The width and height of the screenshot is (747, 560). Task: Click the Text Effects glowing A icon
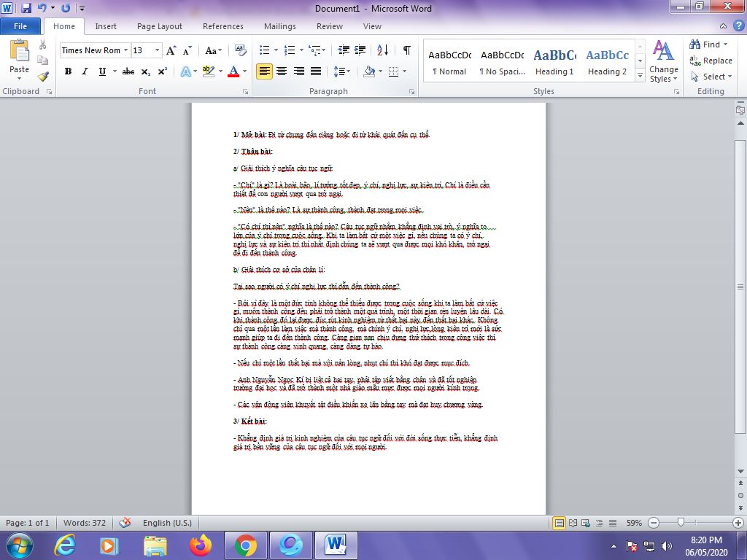coord(186,71)
